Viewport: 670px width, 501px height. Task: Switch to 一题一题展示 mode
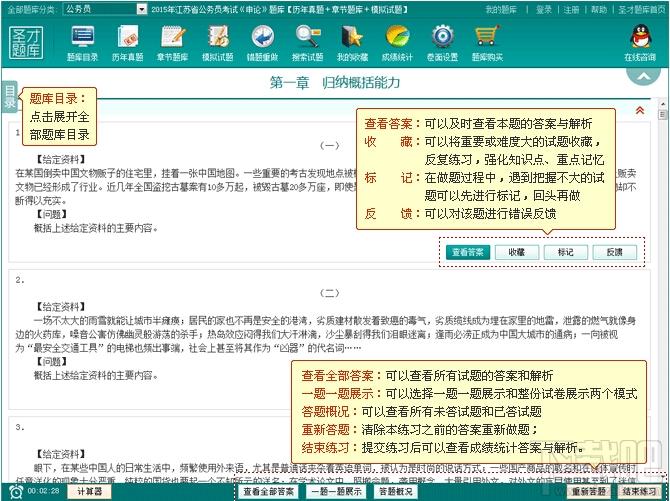[336, 492]
